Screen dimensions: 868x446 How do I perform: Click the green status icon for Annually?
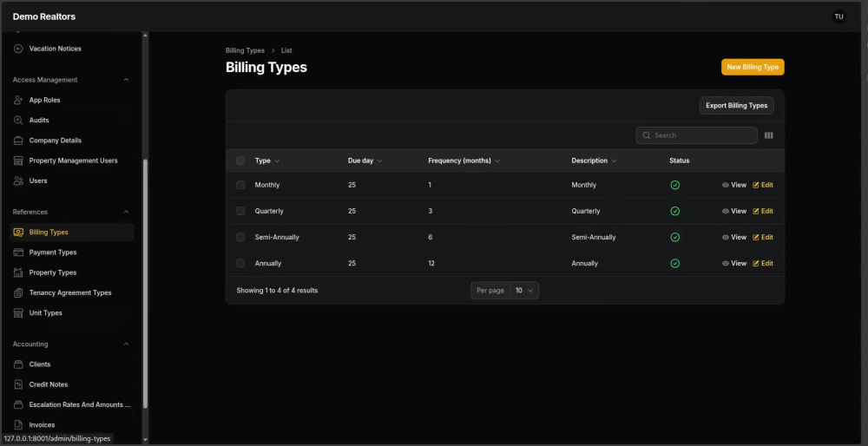(674, 264)
